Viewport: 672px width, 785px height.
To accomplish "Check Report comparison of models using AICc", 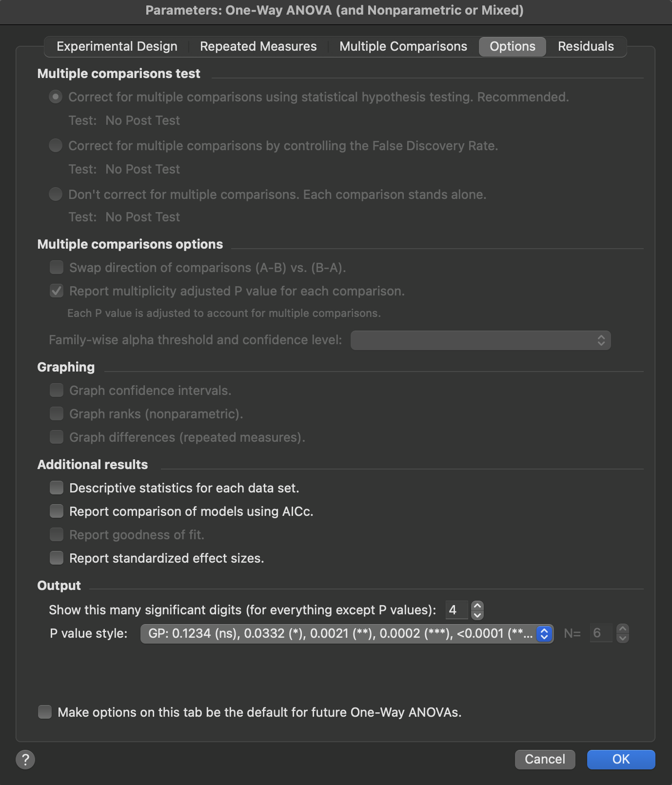I will coord(57,511).
